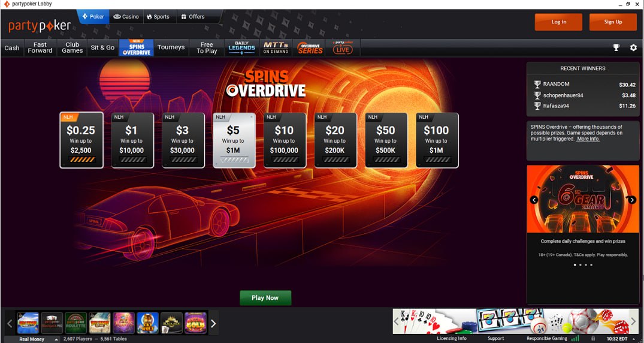Switch to the Sports tab
The height and width of the screenshot is (343, 644).
[158, 17]
